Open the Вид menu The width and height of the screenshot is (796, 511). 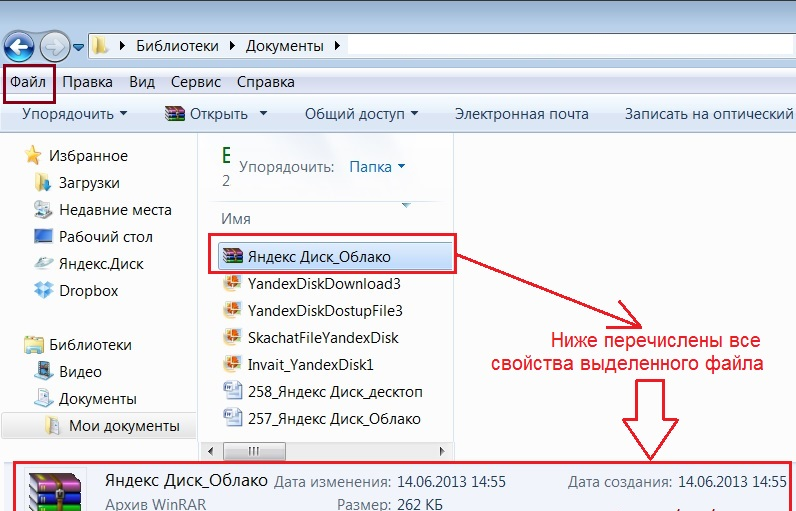142,82
